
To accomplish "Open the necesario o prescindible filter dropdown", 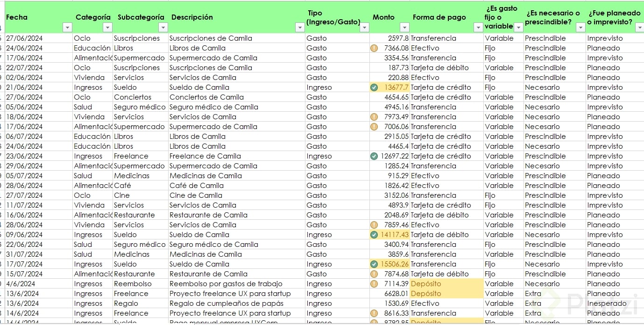I will pos(580,28).
